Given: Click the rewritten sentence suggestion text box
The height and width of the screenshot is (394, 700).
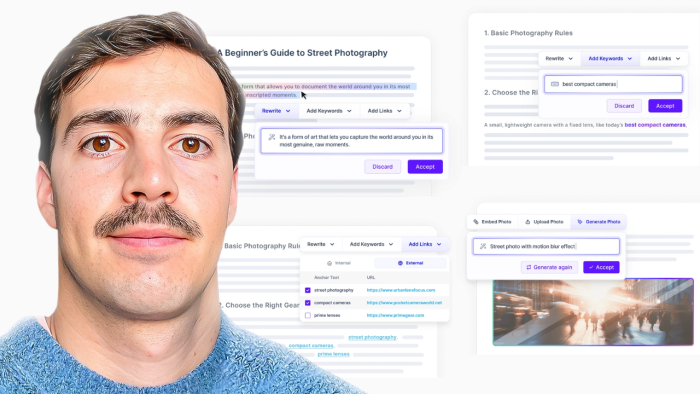Looking at the screenshot, I should 352,141.
